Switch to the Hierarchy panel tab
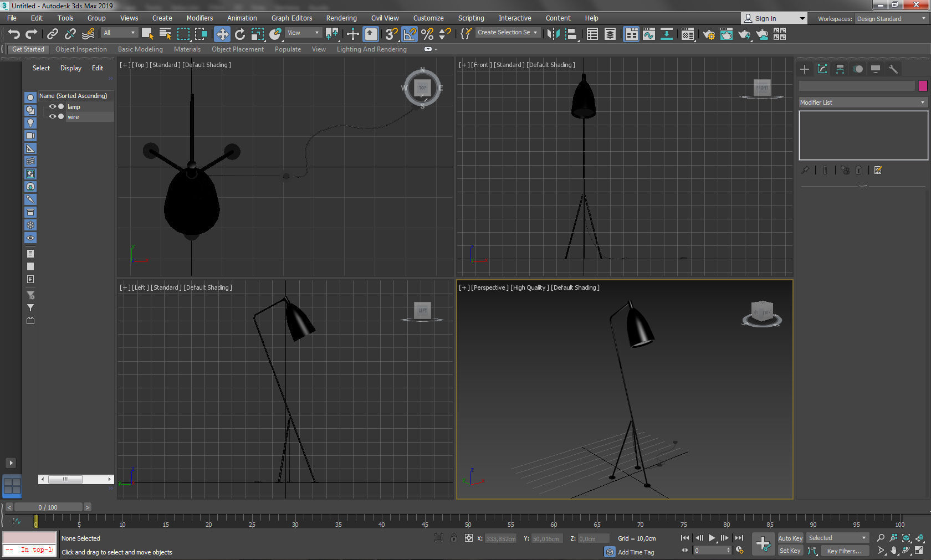 pos(840,69)
